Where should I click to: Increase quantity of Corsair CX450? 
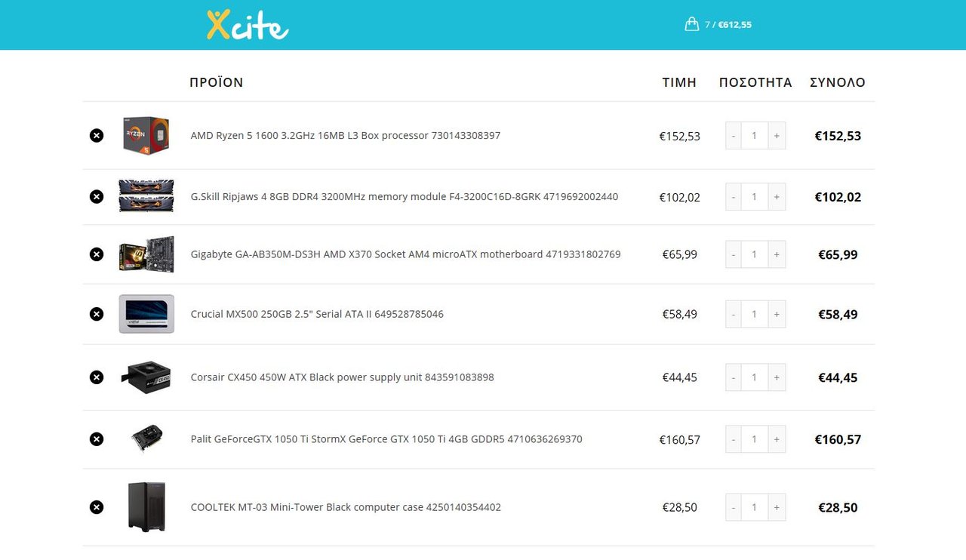pyautogui.click(x=777, y=377)
